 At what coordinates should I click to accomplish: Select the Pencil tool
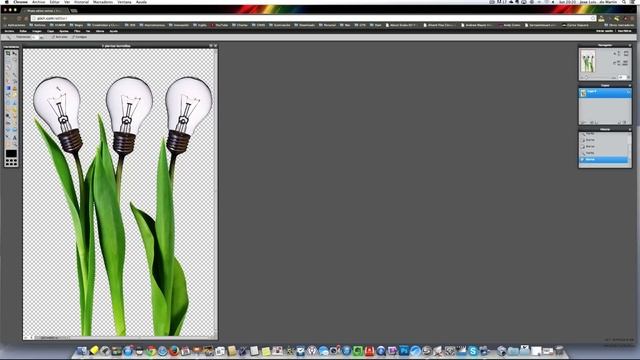[8, 74]
